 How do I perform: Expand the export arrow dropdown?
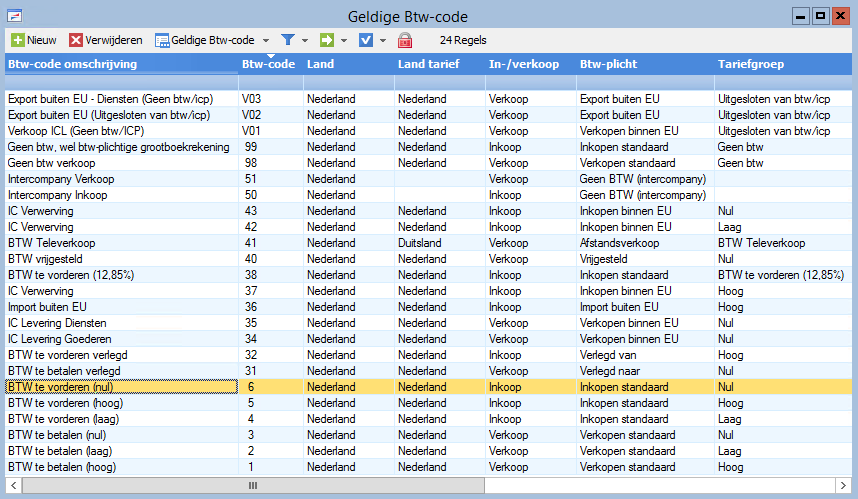[344, 40]
